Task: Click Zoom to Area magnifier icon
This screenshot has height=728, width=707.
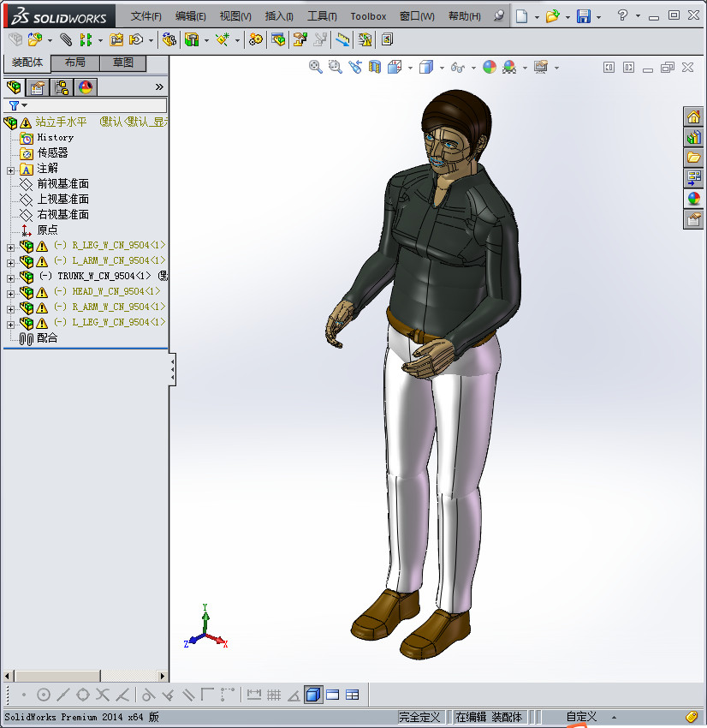Action: point(336,68)
